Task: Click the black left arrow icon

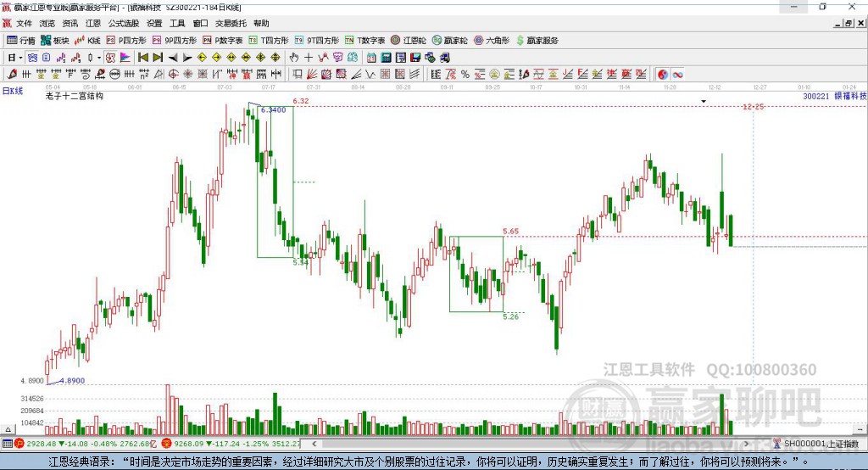Action: pyautogui.click(x=173, y=58)
